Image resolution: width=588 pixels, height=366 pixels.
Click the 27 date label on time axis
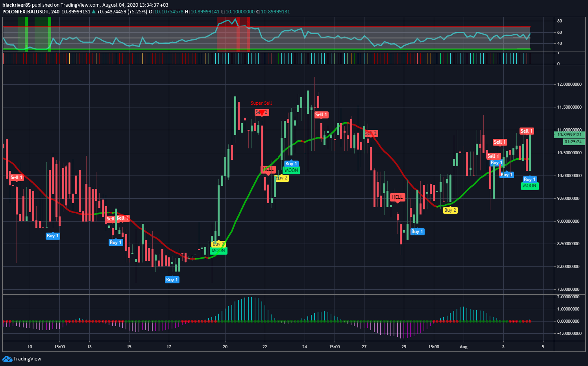tap(364, 347)
